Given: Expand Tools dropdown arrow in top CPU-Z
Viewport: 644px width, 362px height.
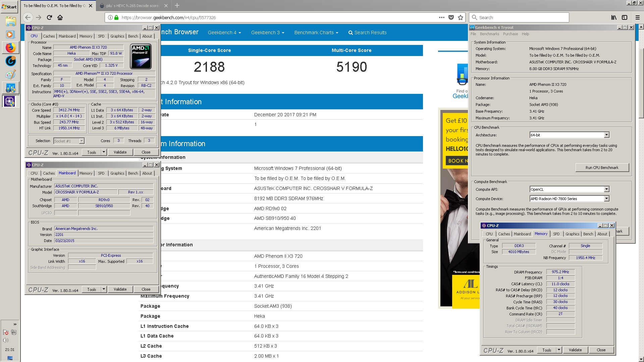Looking at the screenshot, I should tap(104, 152).
